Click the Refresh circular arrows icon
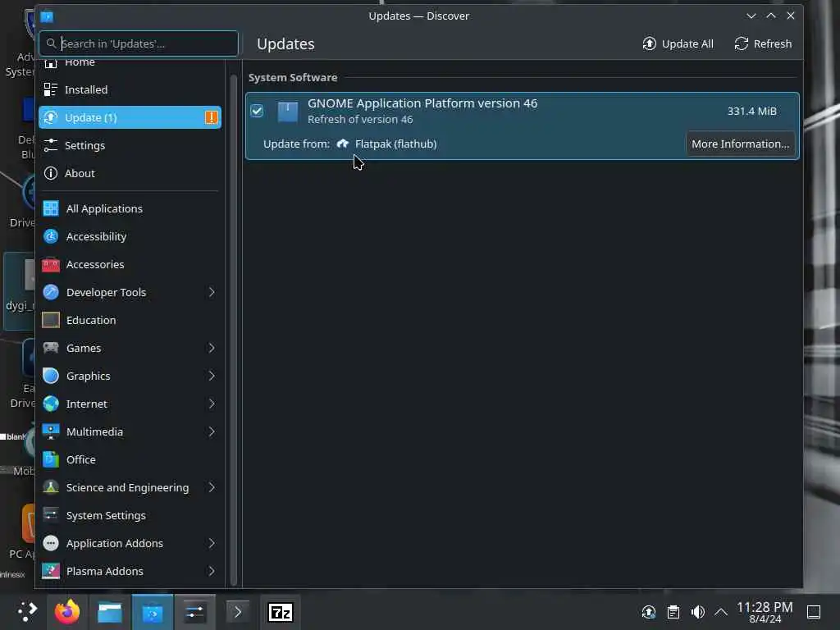Image resolution: width=840 pixels, height=630 pixels. click(x=741, y=44)
